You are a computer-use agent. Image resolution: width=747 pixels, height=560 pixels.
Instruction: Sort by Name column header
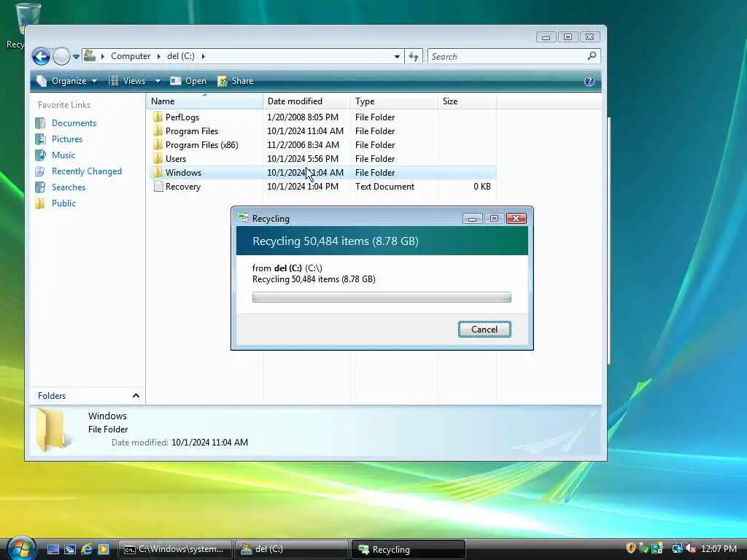[204, 101]
